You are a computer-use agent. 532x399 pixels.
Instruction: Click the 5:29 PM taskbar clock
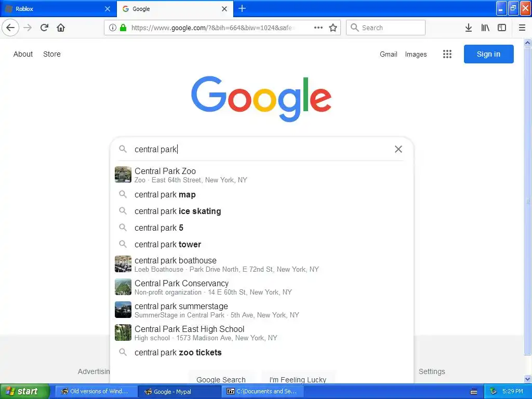(x=513, y=391)
